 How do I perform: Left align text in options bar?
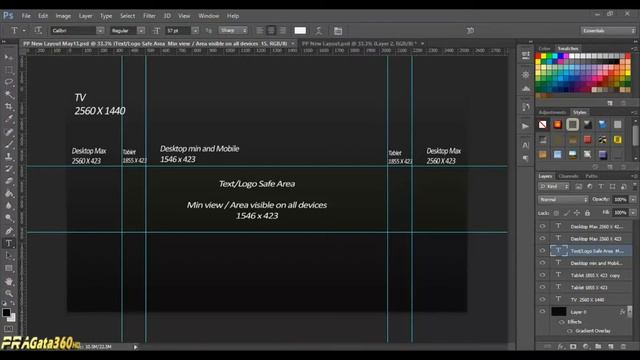pos(260,31)
